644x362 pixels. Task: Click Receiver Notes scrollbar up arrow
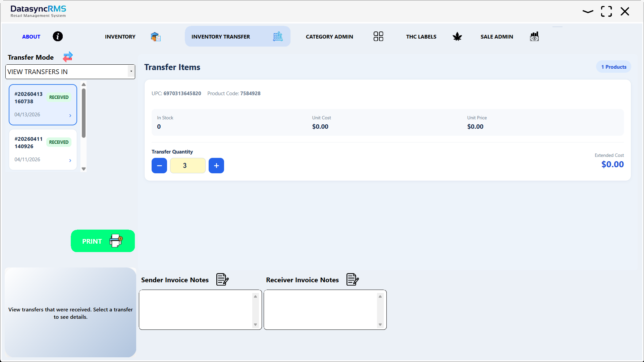[x=380, y=296]
